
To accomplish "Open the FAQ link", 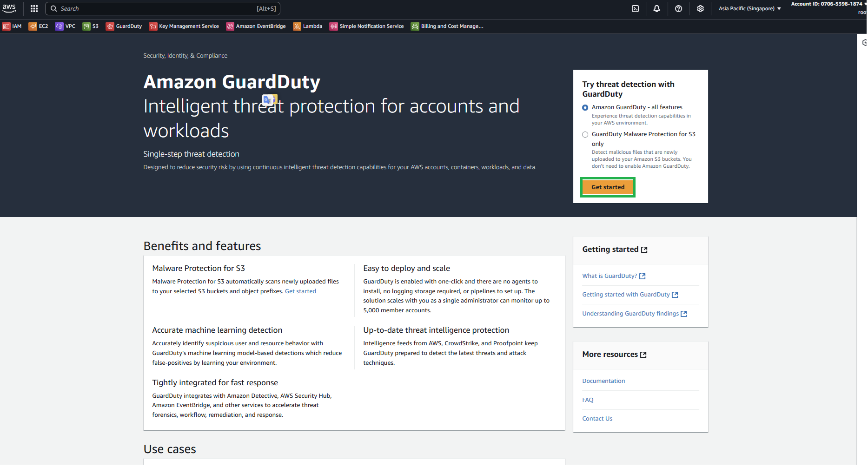I will click(588, 400).
